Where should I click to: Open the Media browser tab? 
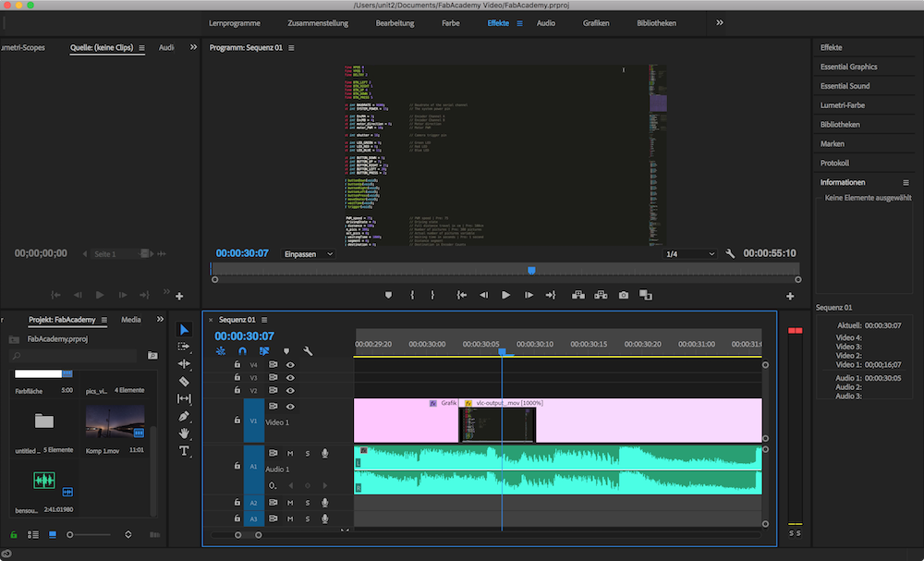pos(131,320)
